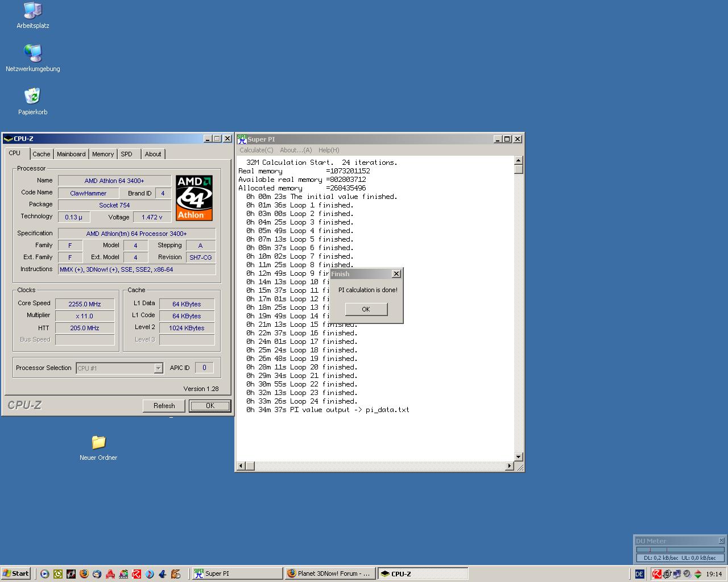The height and width of the screenshot is (582, 728).
Task: Open the Arbeitsplatz desktop icon
Action: point(32,15)
